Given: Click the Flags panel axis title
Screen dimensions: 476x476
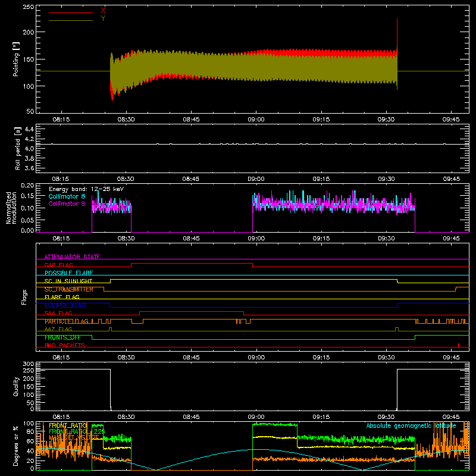Looking at the screenshot, I should [24, 297].
